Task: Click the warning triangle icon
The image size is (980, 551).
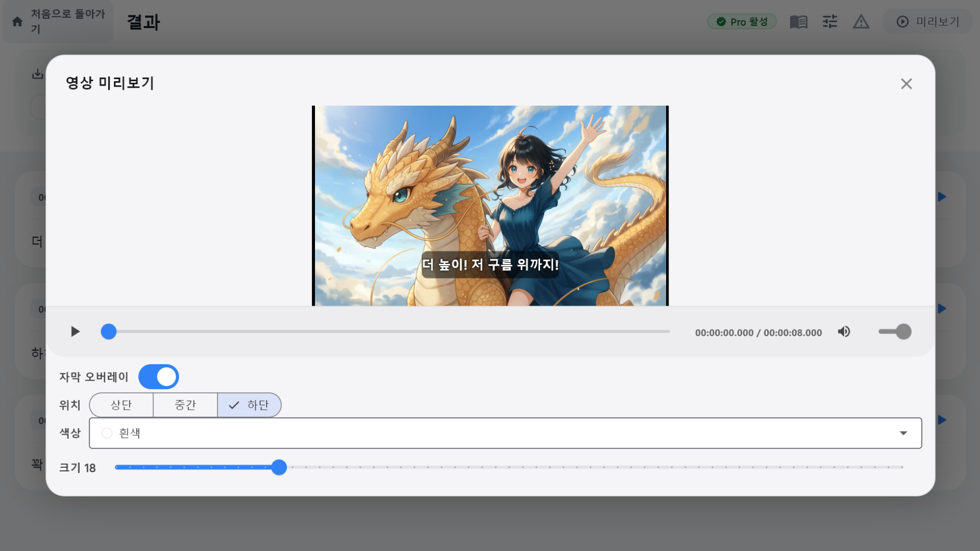Action: click(861, 21)
